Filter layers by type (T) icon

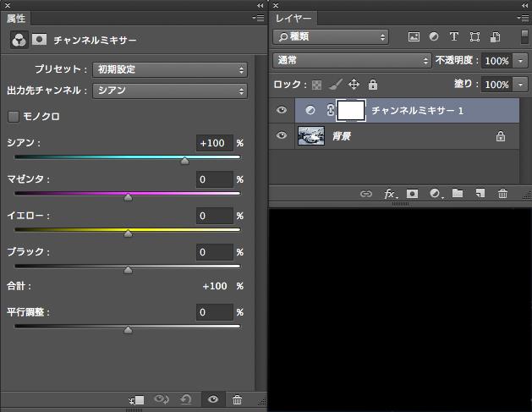tap(454, 36)
